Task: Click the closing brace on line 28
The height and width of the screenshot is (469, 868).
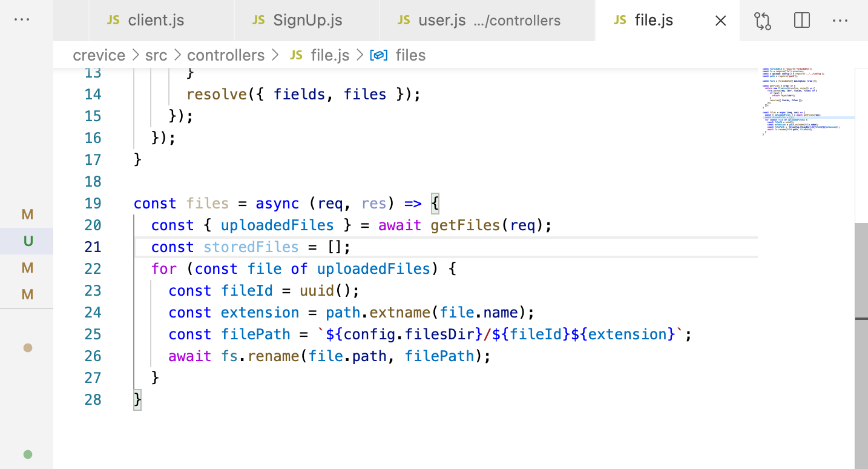Action: (x=137, y=400)
